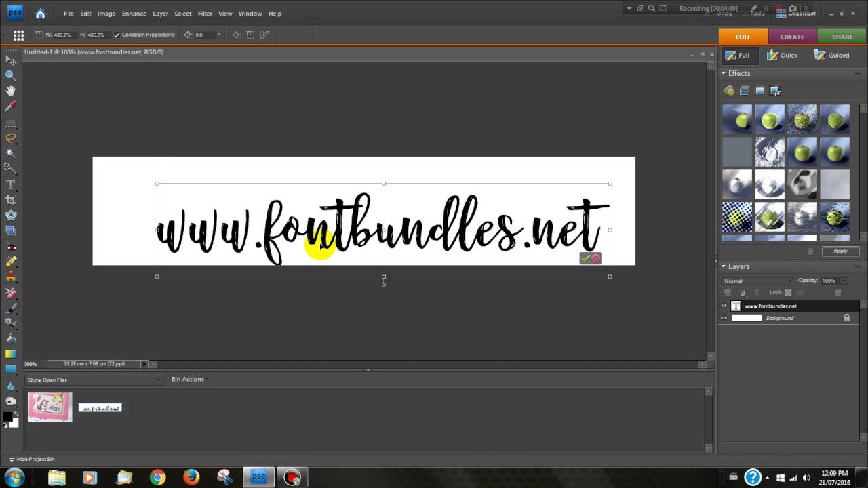Select the Move tool
The height and width of the screenshot is (488, 868).
(x=11, y=60)
